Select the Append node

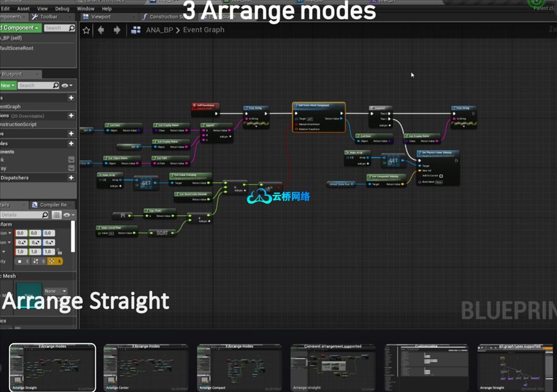[217, 132]
